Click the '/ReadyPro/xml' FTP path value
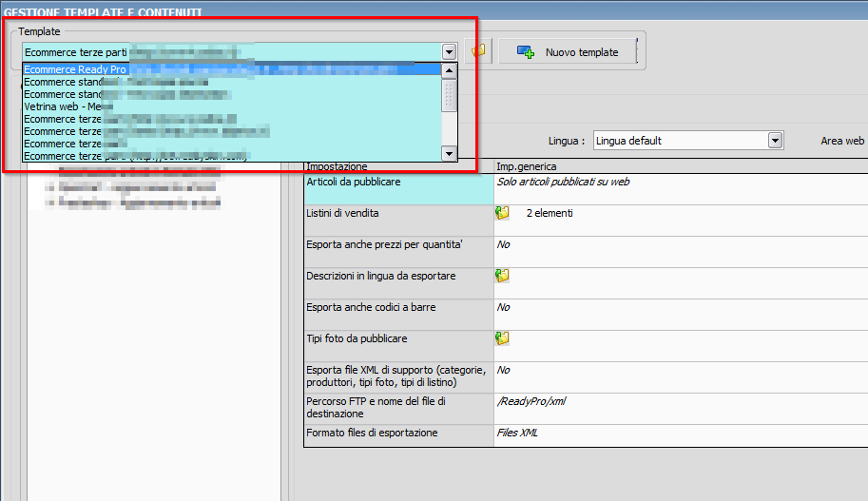 point(531,401)
